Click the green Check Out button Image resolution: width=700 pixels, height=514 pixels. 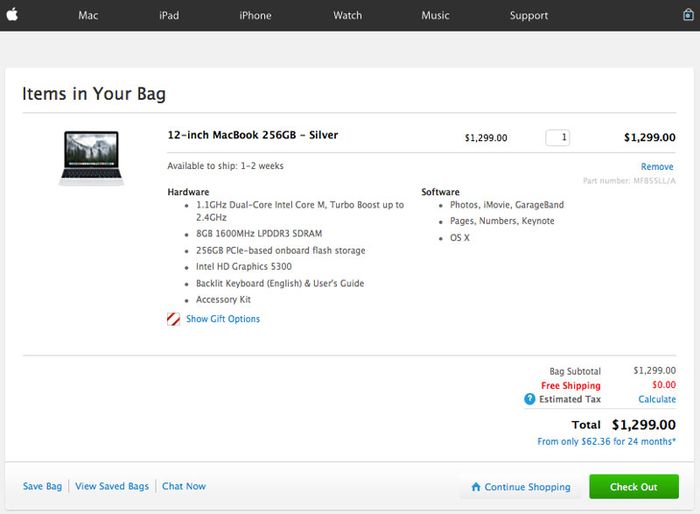tap(634, 487)
